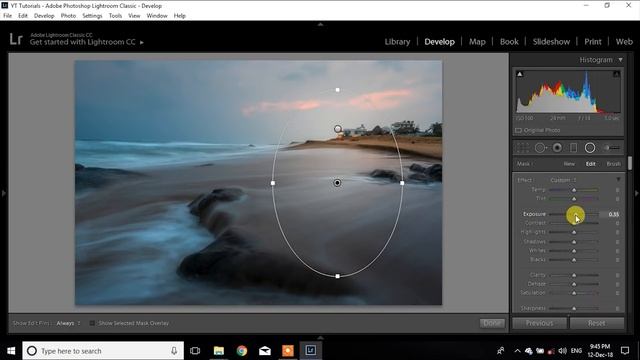Viewport: 640px width, 360px height.
Task: Select the Red Eye Correction tool
Action: pos(557,148)
